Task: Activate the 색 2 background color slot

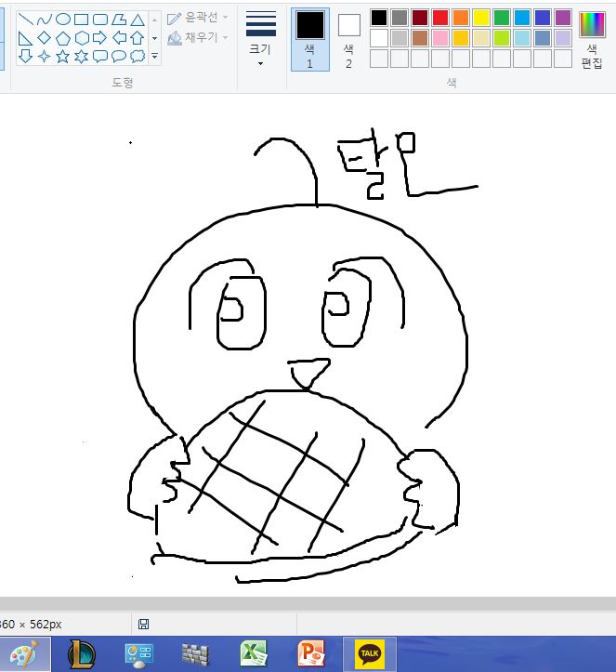Action: point(348,38)
